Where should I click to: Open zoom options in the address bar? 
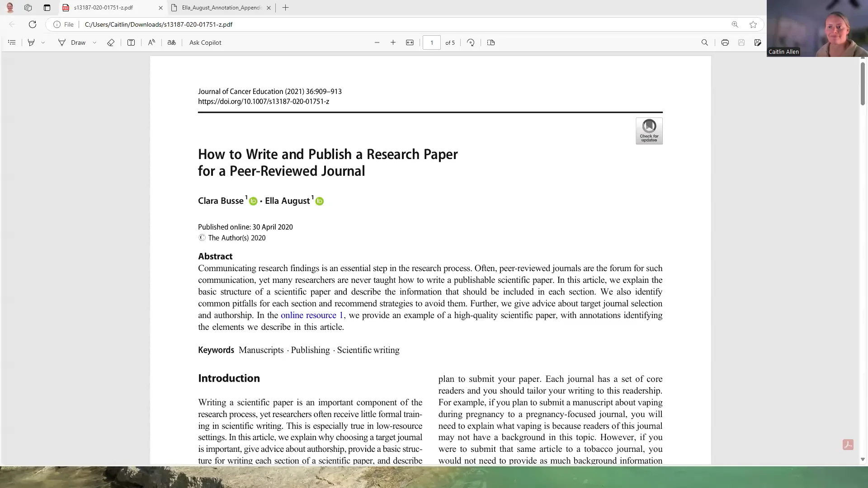click(735, 24)
